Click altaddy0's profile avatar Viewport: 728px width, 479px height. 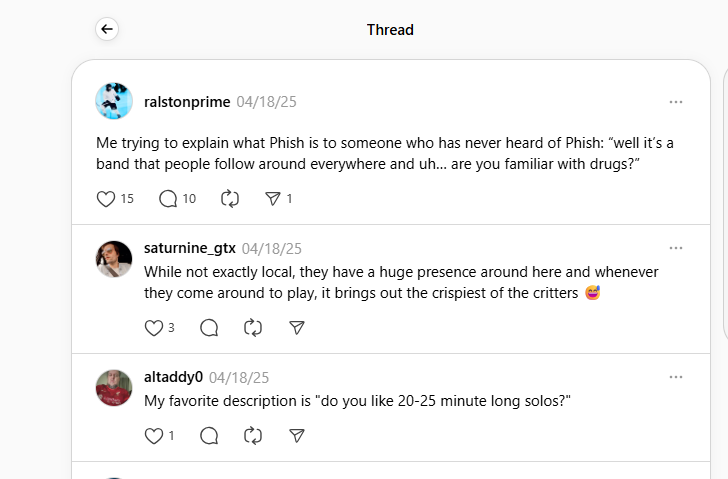pos(114,388)
